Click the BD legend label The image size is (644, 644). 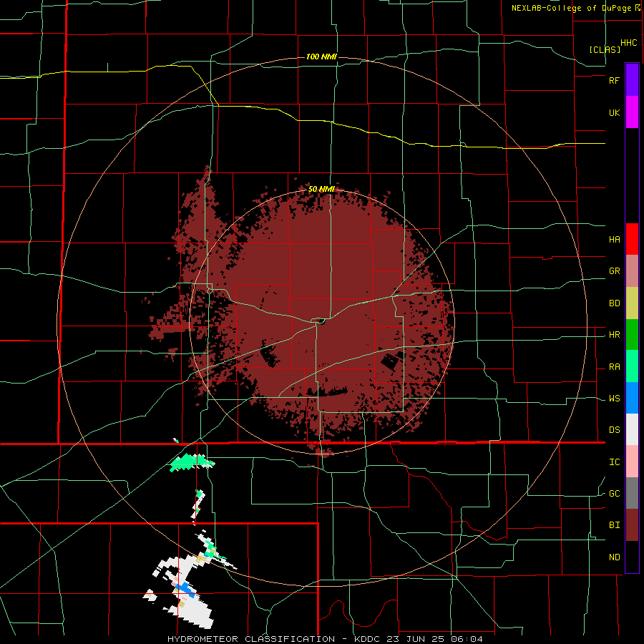tap(614, 303)
